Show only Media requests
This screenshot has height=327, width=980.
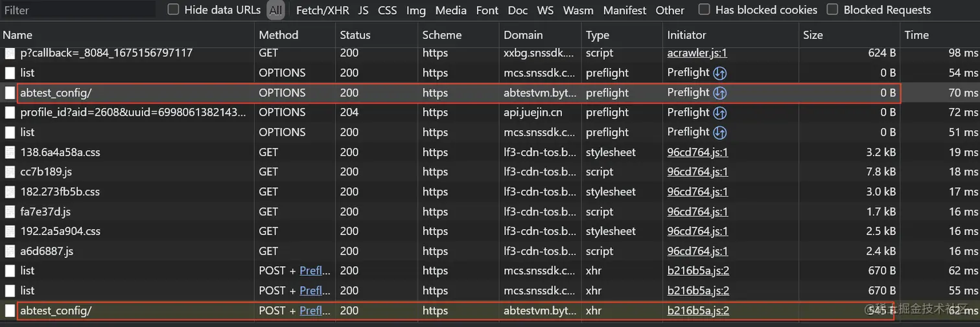[450, 10]
